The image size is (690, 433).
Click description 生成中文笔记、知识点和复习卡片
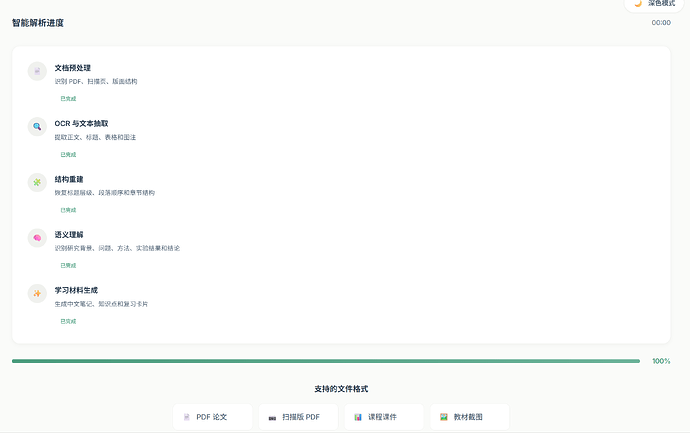101,304
